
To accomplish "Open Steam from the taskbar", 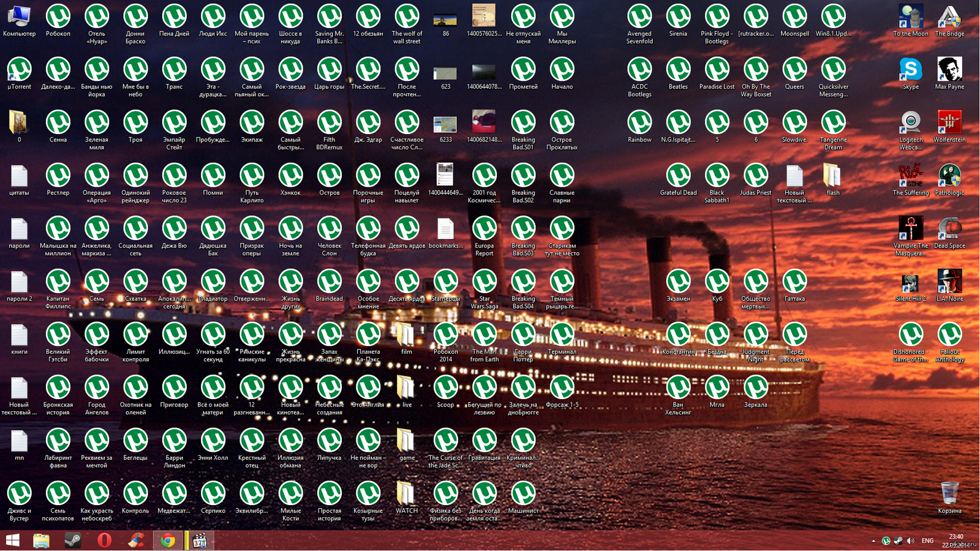I will [73, 540].
